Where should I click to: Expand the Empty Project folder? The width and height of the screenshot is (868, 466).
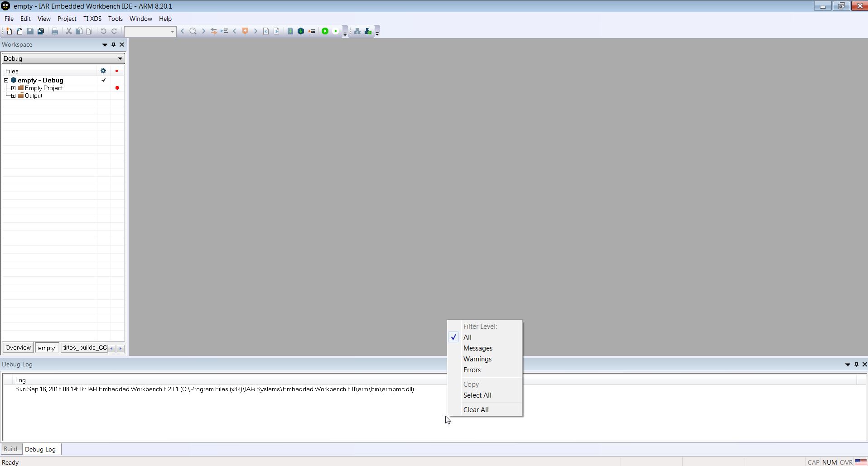coord(14,88)
